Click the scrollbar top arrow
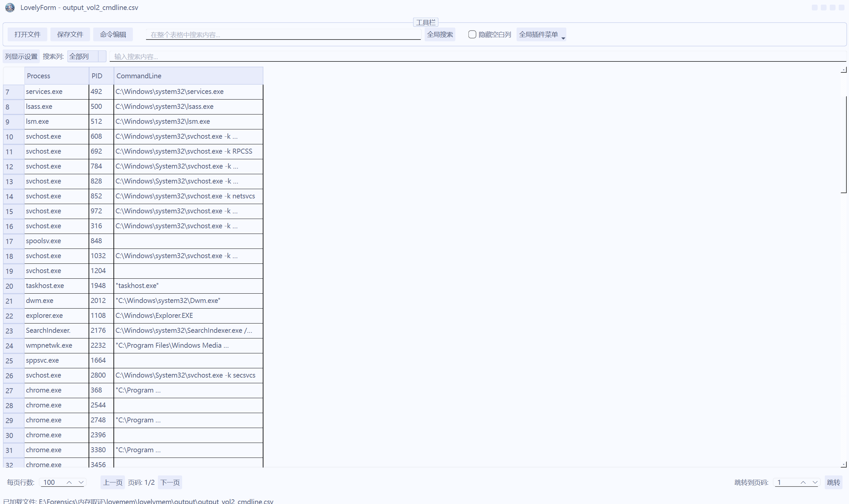 [844, 70]
